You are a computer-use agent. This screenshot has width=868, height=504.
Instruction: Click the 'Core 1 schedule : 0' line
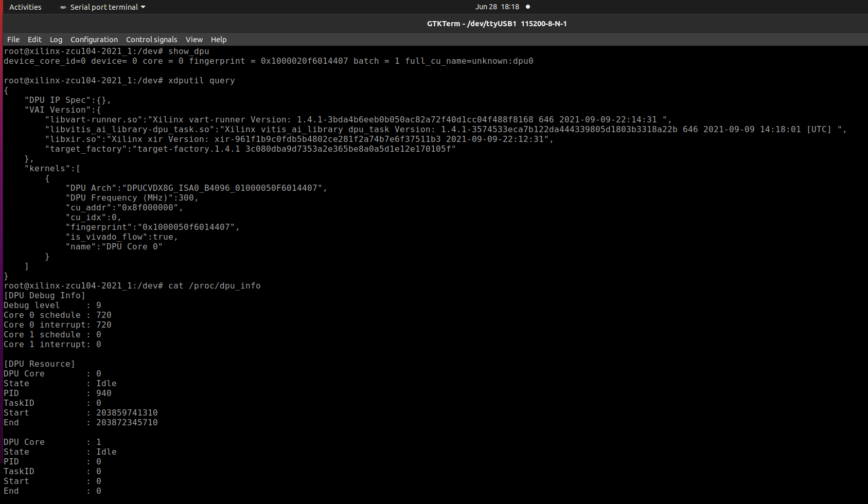[52, 335]
